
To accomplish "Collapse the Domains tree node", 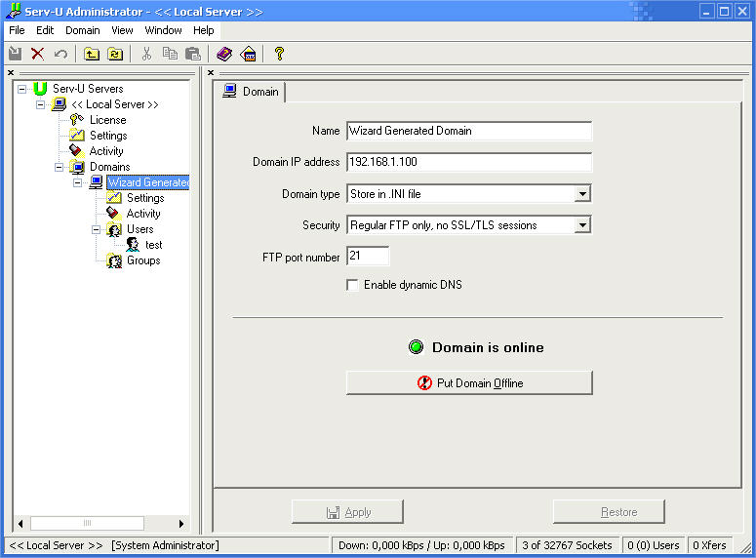I will click(59, 168).
